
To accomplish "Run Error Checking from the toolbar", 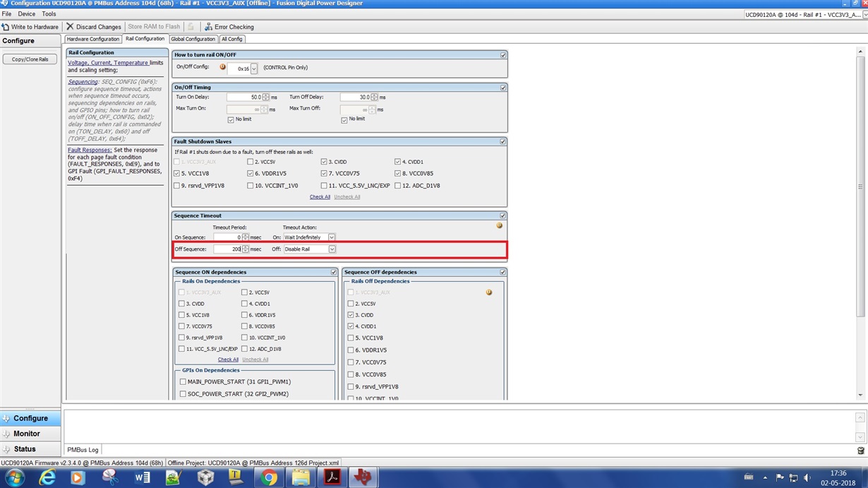I will (x=229, y=27).
